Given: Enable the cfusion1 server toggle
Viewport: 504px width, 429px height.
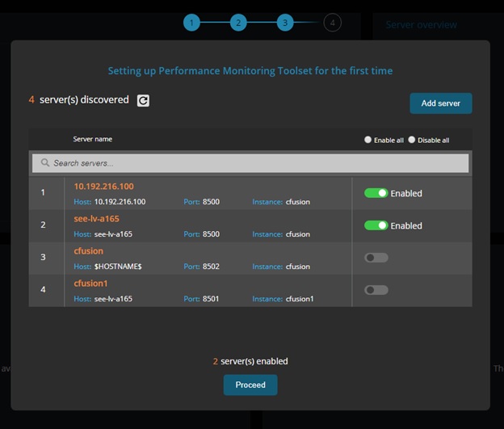Looking at the screenshot, I should pos(376,290).
